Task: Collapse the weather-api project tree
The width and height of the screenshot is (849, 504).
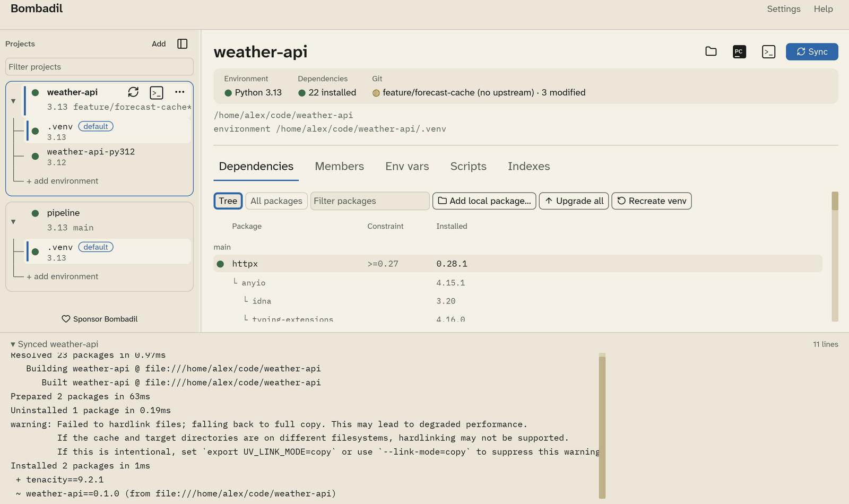Action: click(x=13, y=101)
